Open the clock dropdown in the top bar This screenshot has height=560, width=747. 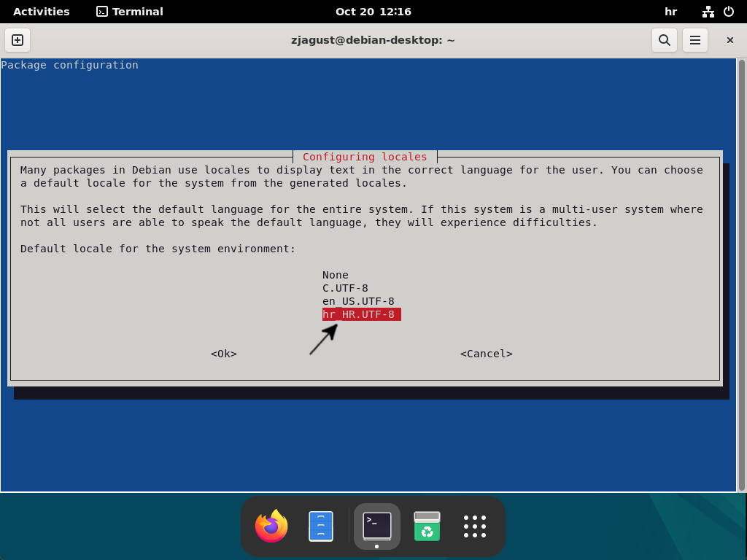[373, 11]
